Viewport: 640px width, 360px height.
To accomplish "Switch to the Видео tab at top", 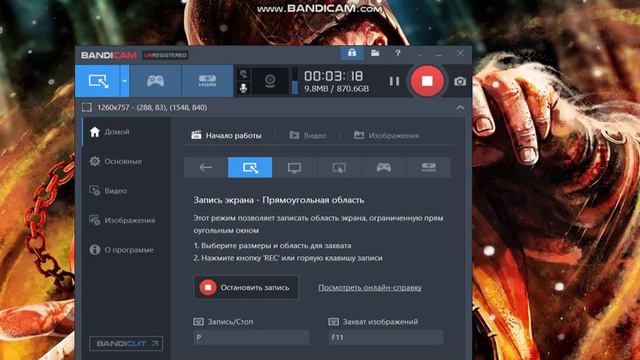I will click(x=308, y=135).
